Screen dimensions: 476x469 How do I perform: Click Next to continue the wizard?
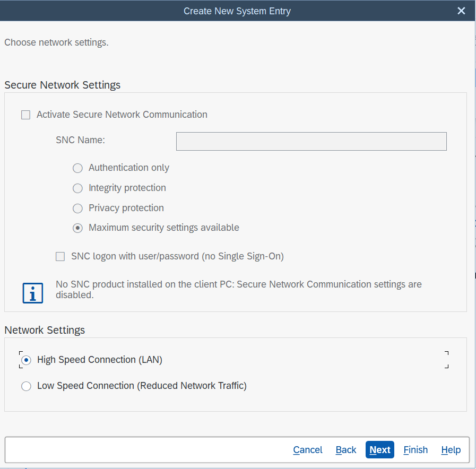pyautogui.click(x=380, y=450)
